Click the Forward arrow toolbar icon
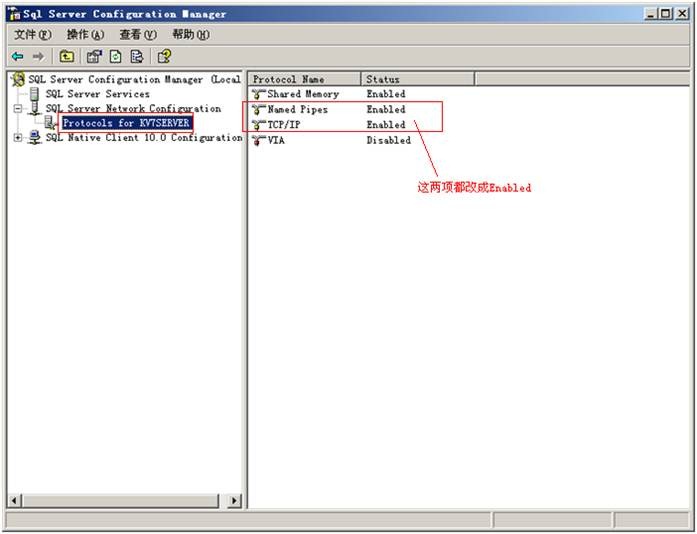 [39, 56]
